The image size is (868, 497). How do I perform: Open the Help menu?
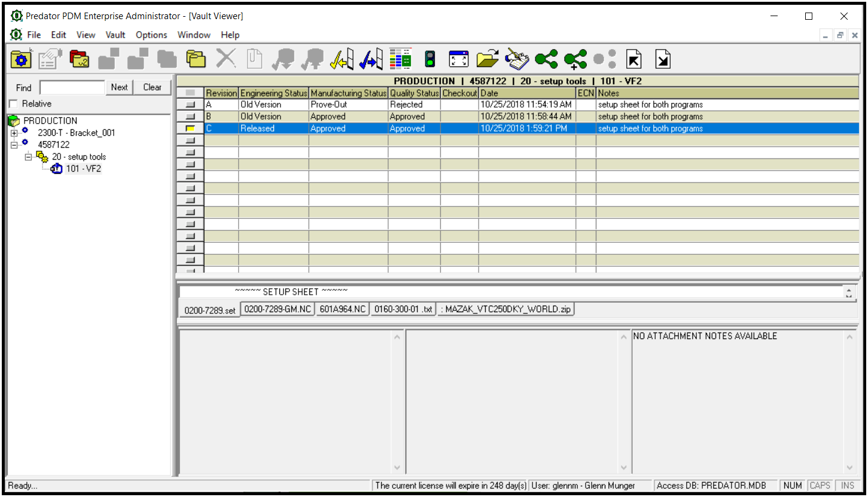coord(230,35)
